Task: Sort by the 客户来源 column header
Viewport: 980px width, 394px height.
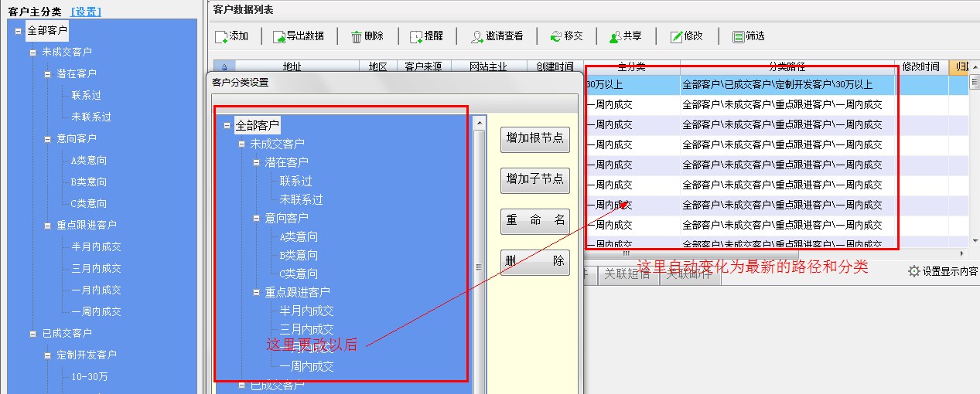Action: [423, 67]
